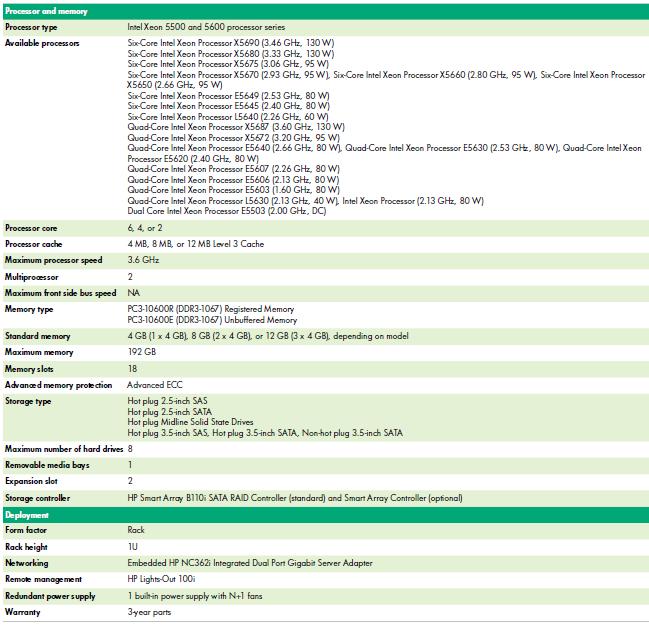
Task: Click the 'Maximum processor speed' label
Action: pos(53,260)
